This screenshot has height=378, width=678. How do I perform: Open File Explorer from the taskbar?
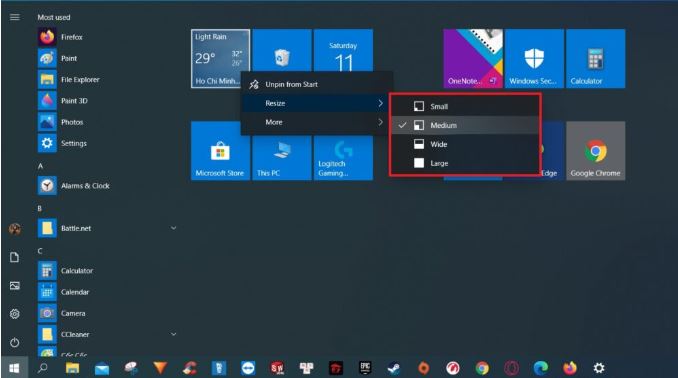(x=73, y=368)
